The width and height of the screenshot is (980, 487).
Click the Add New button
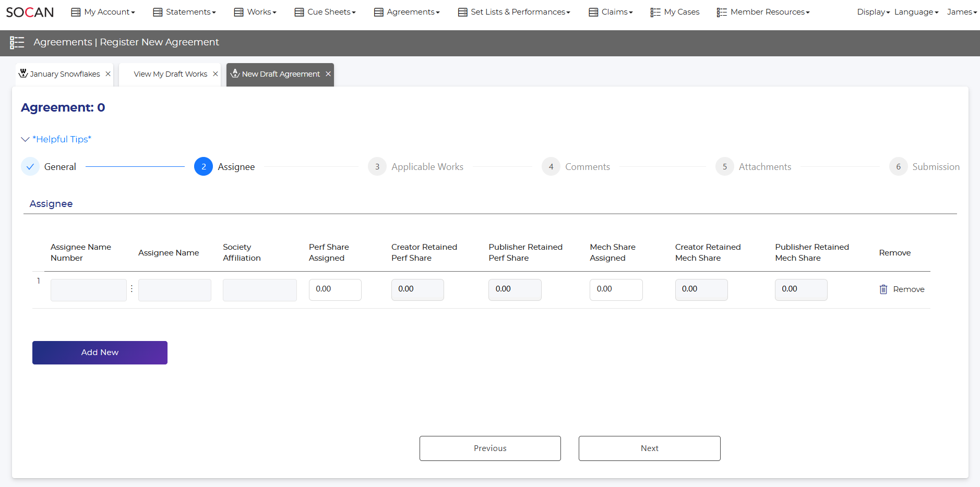(100, 352)
